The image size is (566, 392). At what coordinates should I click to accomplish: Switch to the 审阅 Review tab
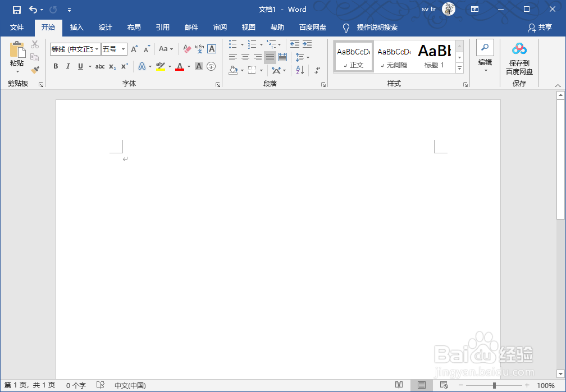(x=220, y=28)
